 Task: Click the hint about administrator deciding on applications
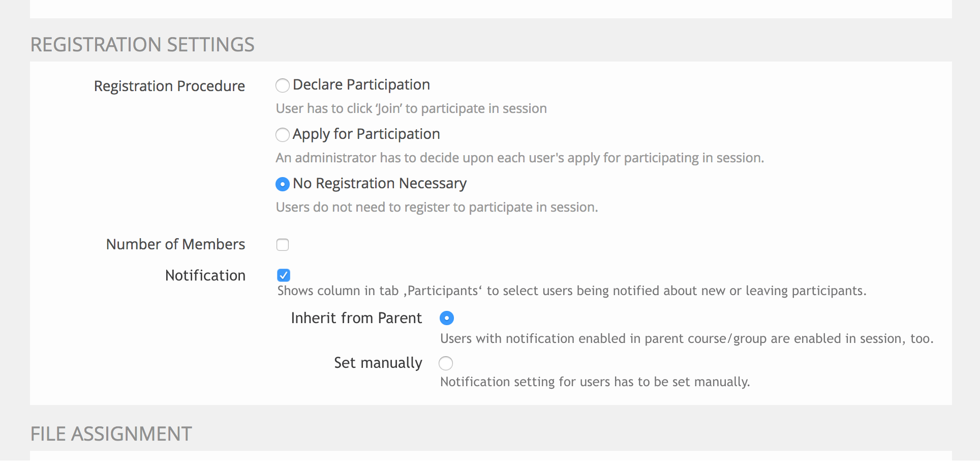tap(519, 158)
